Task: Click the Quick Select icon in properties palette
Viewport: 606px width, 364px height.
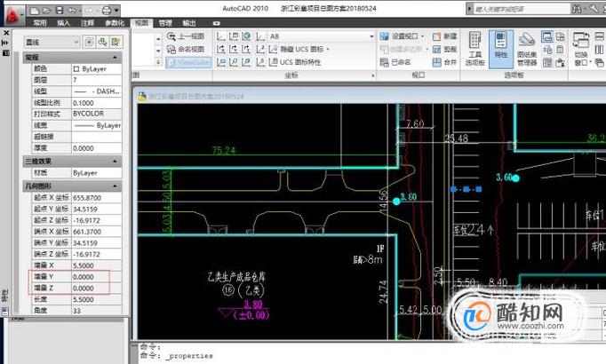Action: (x=116, y=42)
